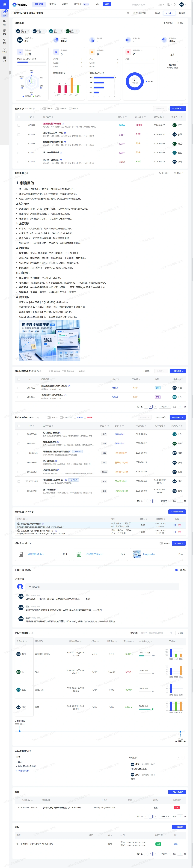This screenshot has width=193, height=868.
Task: Click the 添加网站链接 button
Action: click(177, 511)
